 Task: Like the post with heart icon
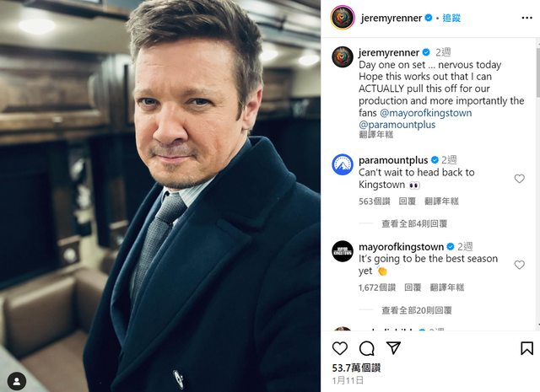(x=339, y=348)
